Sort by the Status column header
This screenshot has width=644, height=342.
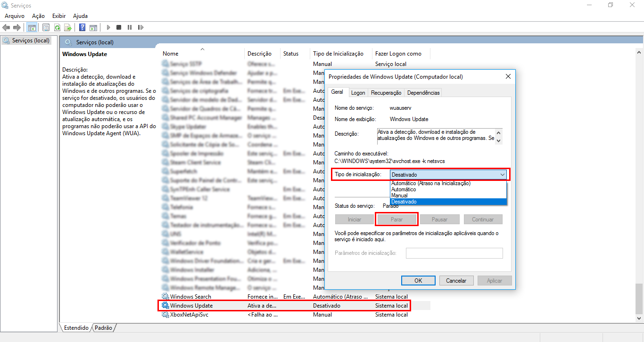(x=295, y=53)
